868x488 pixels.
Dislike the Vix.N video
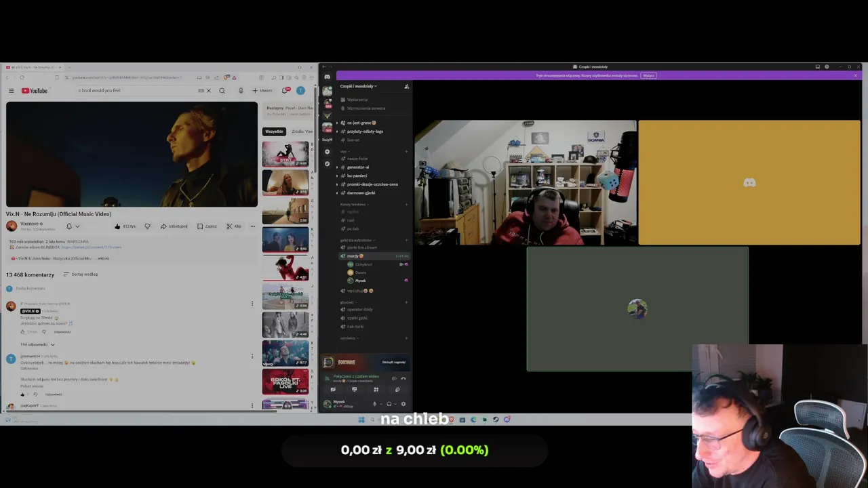[147, 226]
